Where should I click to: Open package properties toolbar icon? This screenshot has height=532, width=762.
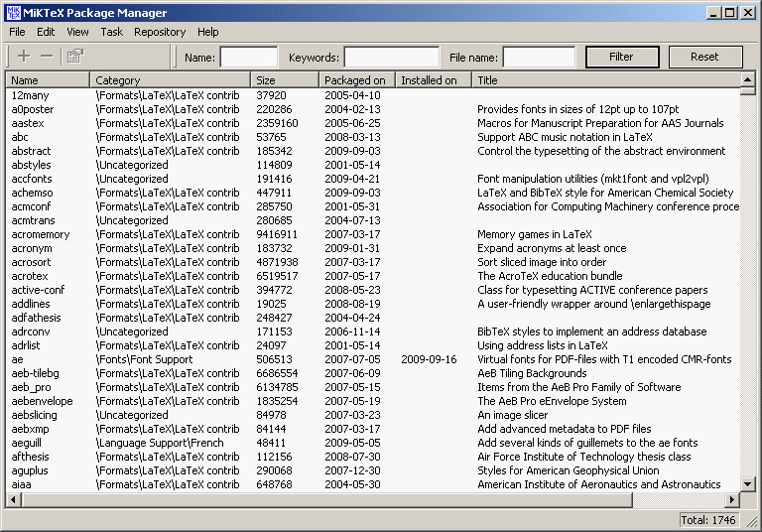point(74,56)
